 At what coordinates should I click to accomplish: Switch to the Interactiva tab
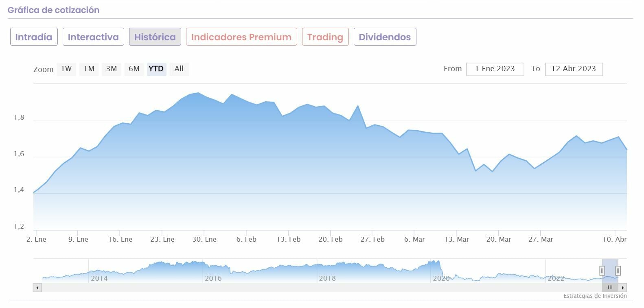point(93,37)
